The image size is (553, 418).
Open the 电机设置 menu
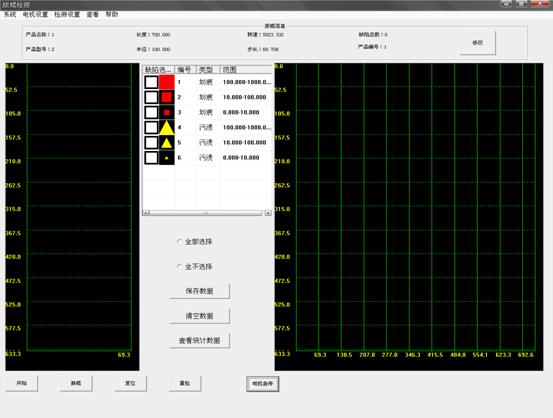(35, 14)
